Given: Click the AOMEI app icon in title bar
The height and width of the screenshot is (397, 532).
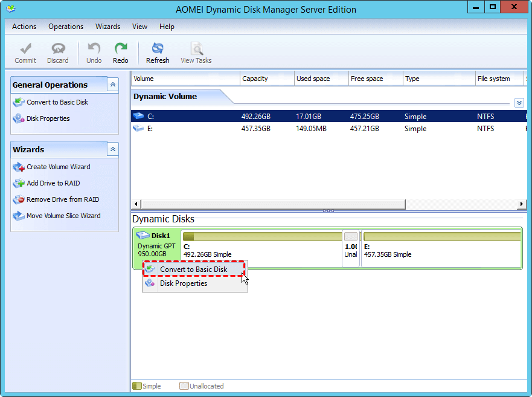Looking at the screenshot, I should (11, 8).
